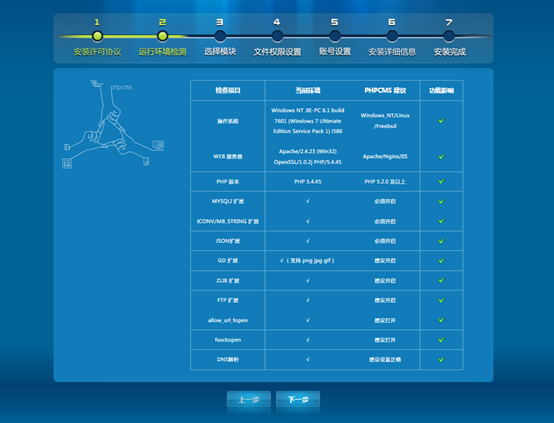Click 建议打开 in the allow_url_fopen row
This screenshot has width=554, height=423.
tap(385, 321)
